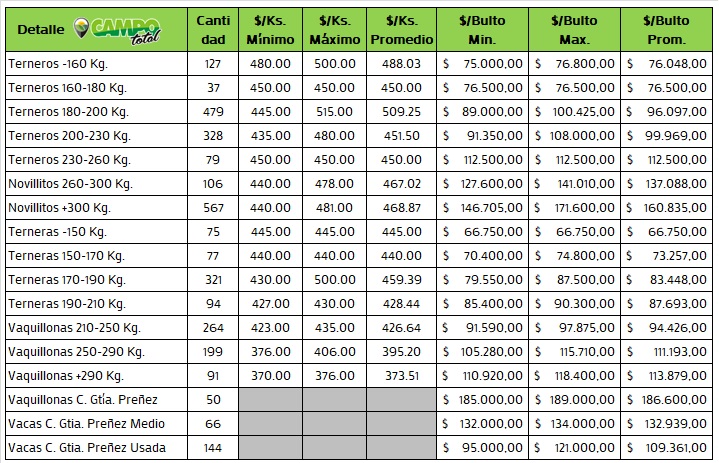Click the $/Ks. Máximo column header
Image resolution: width=719 pixels, height=463 pixels.
point(335,30)
